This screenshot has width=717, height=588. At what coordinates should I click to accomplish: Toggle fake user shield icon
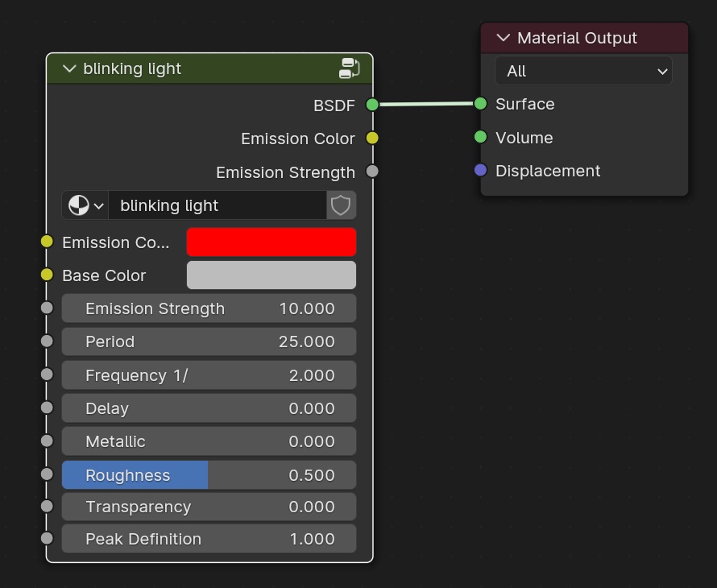pos(341,205)
